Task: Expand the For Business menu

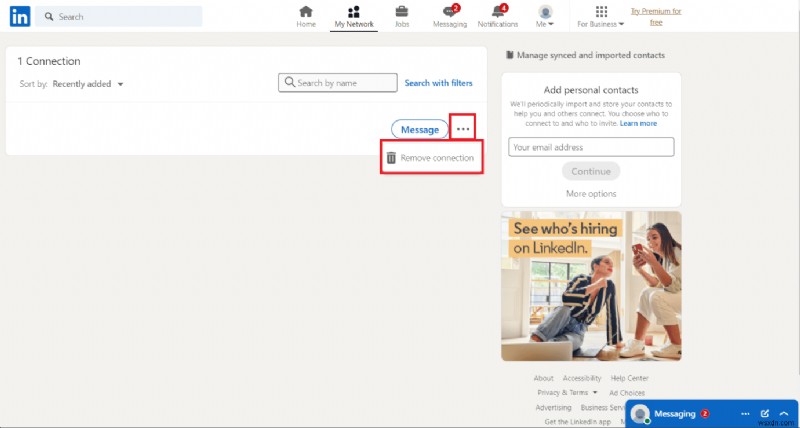Action: coord(601,17)
